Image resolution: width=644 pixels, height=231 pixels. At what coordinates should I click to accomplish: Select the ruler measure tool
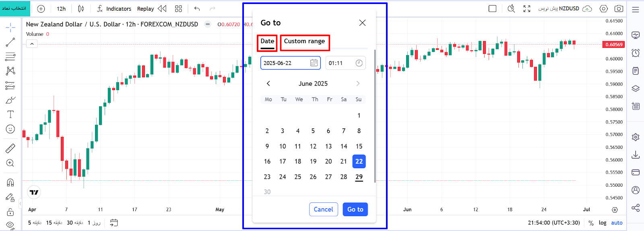(x=10, y=148)
